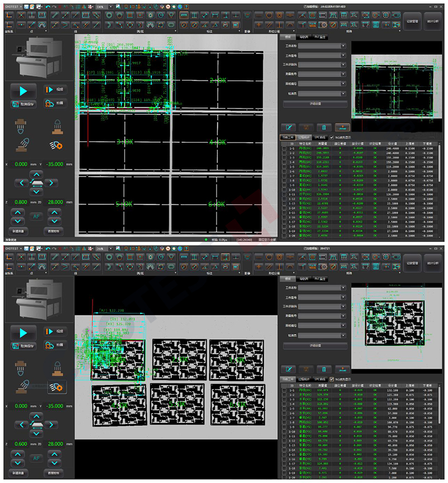448x483 pixels.
Task: Click the AF autofocus button in top window
Action: tap(36, 217)
